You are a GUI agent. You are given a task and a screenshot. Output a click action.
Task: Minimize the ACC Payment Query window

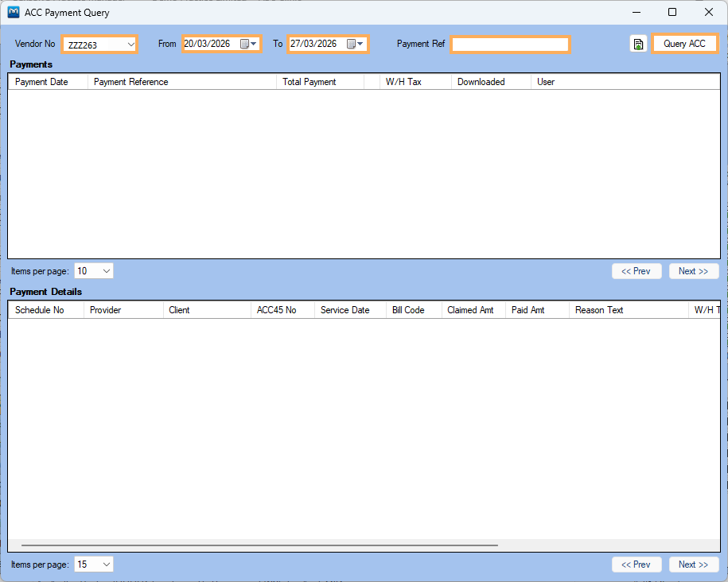[x=637, y=12]
